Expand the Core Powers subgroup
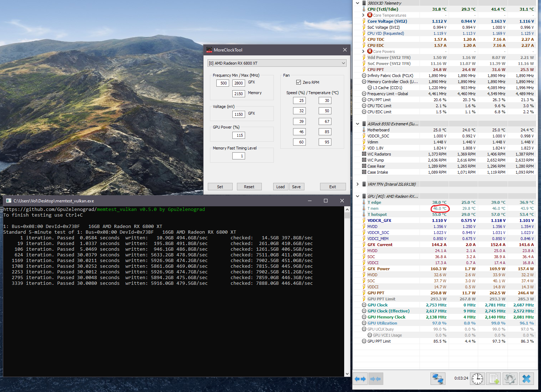Viewport: 541px width, 392px height. (x=363, y=51)
